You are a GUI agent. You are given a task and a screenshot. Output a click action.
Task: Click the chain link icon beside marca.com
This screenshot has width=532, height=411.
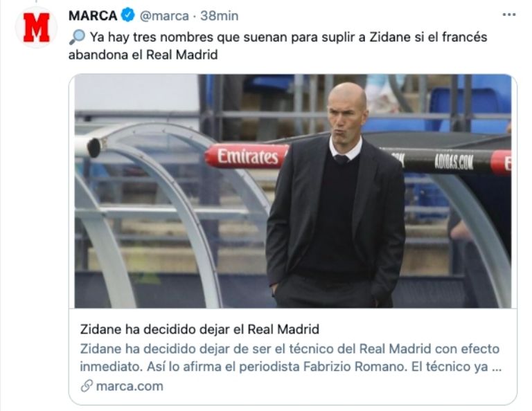(87, 386)
